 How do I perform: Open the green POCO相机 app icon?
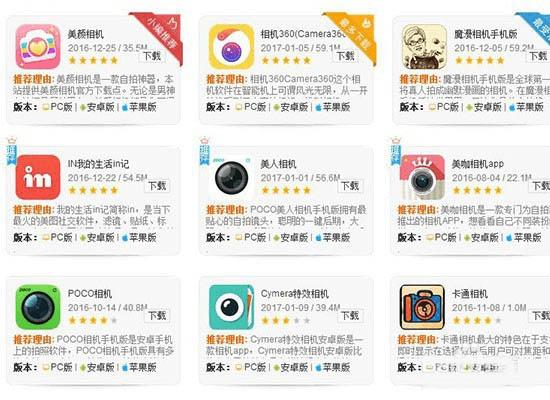38,307
